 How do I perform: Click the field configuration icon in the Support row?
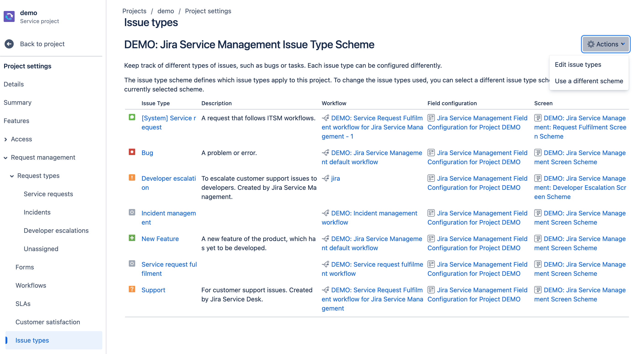tap(431, 290)
